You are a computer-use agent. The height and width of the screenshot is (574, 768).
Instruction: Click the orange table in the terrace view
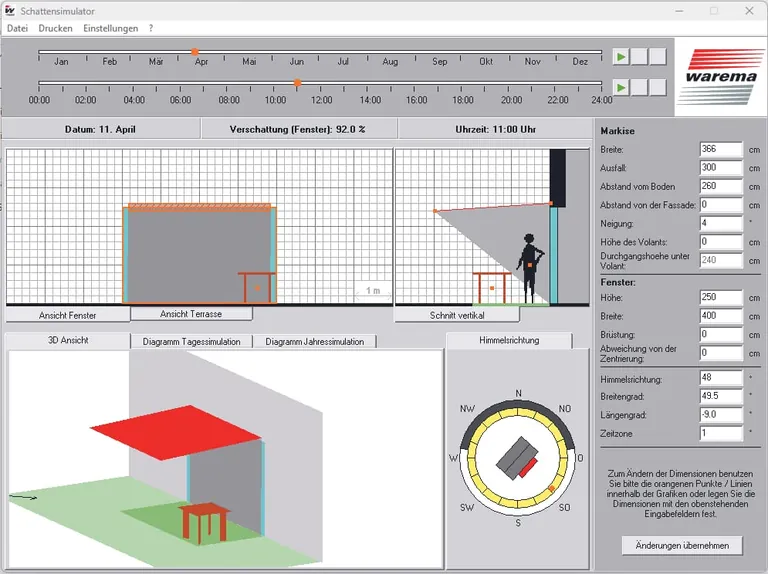pos(257,287)
